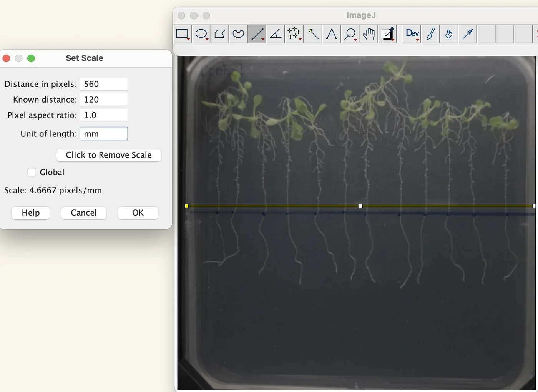The image size is (538, 392).
Task: Choose the Text tool
Action: point(331,34)
